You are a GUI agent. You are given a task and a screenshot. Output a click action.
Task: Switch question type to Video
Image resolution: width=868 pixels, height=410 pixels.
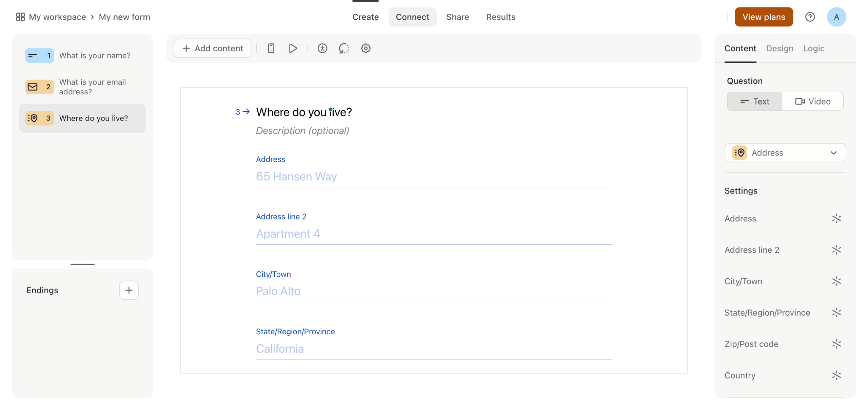pos(812,101)
